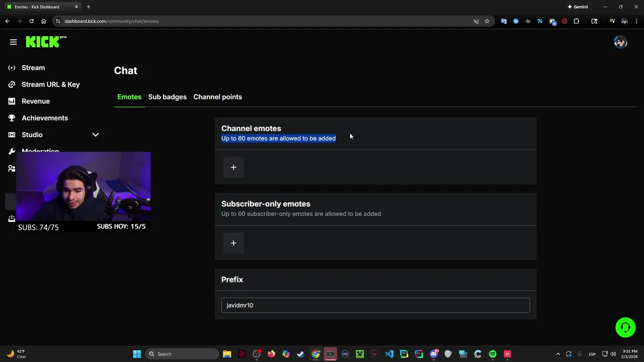The image size is (644, 362).
Task: Bookmark this page with the star icon
Action: click(487, 21)
